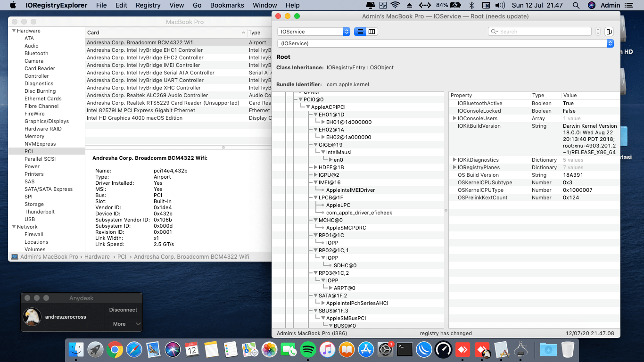644x362 pixels.
Task: Select NVMExpress in the System Information sidebar
Action: 40,144
